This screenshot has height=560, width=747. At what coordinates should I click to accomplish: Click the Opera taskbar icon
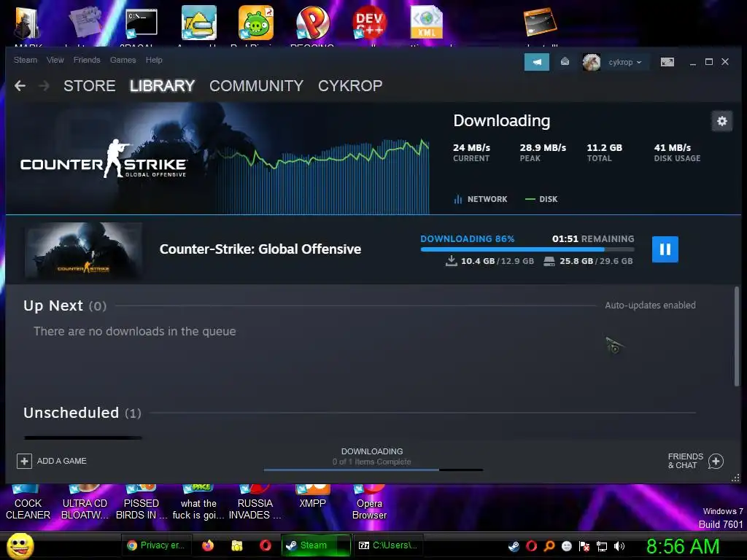coord(266,545)
